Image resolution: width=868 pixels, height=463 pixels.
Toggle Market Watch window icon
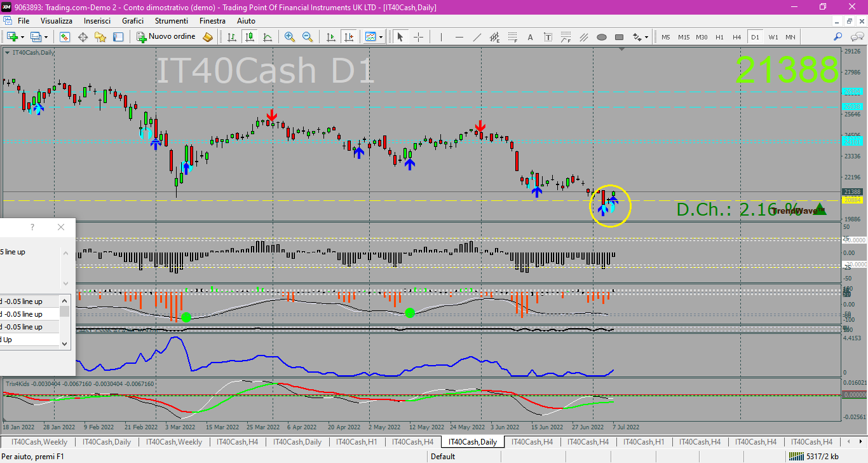[x=65, y=37]
